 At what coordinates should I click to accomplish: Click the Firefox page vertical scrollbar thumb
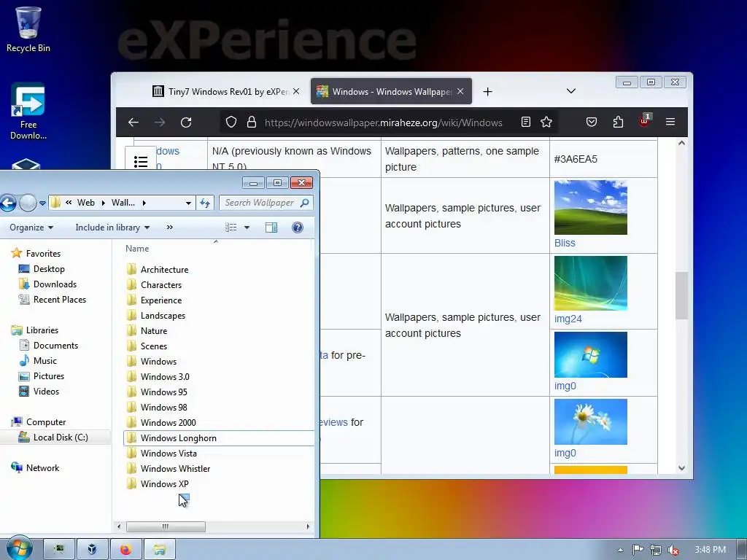tap(682, 296)
